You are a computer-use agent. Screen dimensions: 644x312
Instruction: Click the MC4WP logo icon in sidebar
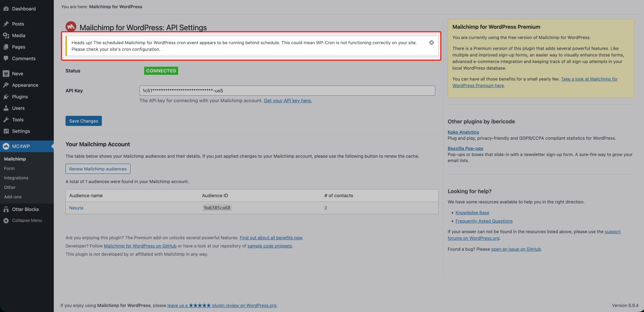point(6,146)
